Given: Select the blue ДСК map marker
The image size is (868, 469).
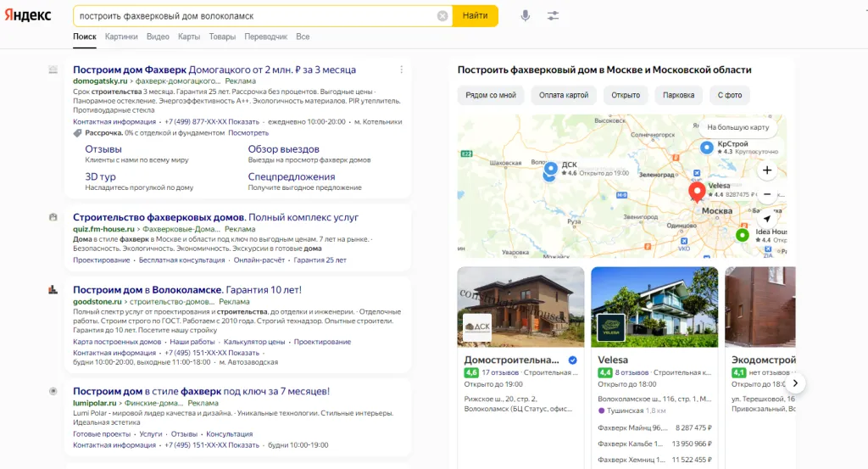Looking at the screenshot, I should pyautogui.click(x=550, y=168).
